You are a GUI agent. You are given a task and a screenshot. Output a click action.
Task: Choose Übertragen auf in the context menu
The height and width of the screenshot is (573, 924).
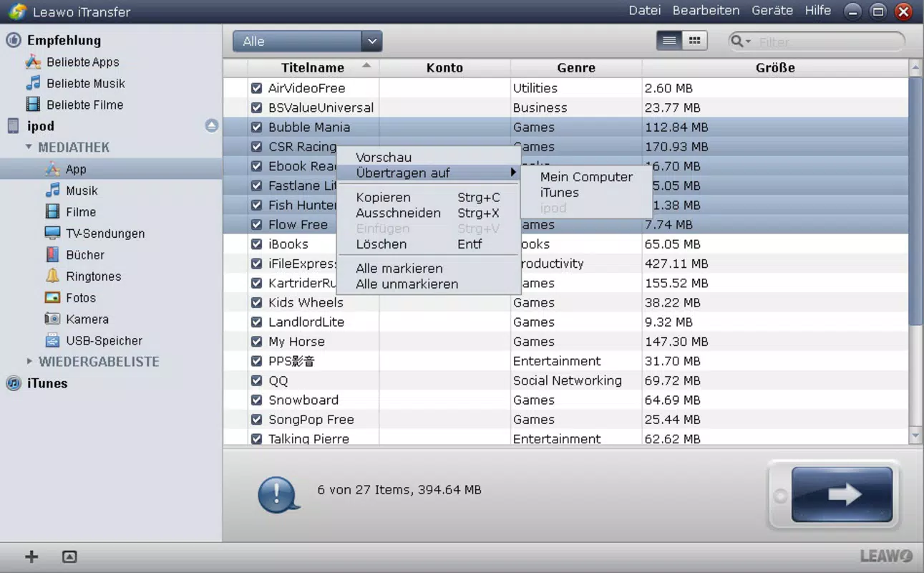click(x=429, y=173)
